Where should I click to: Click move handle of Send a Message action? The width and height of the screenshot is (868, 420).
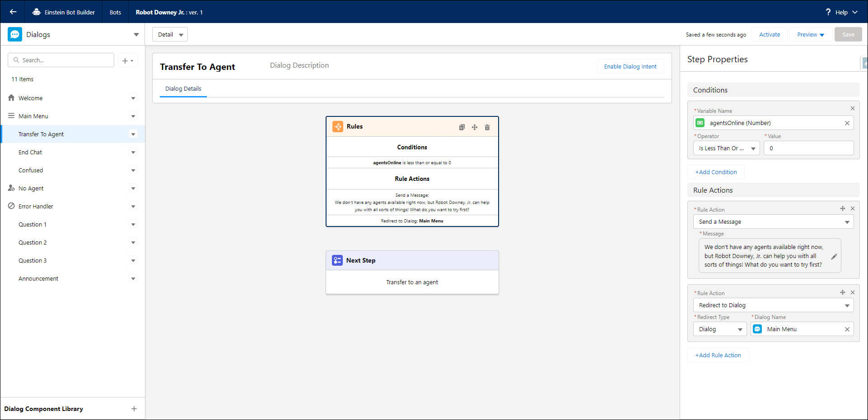point(843,208)
